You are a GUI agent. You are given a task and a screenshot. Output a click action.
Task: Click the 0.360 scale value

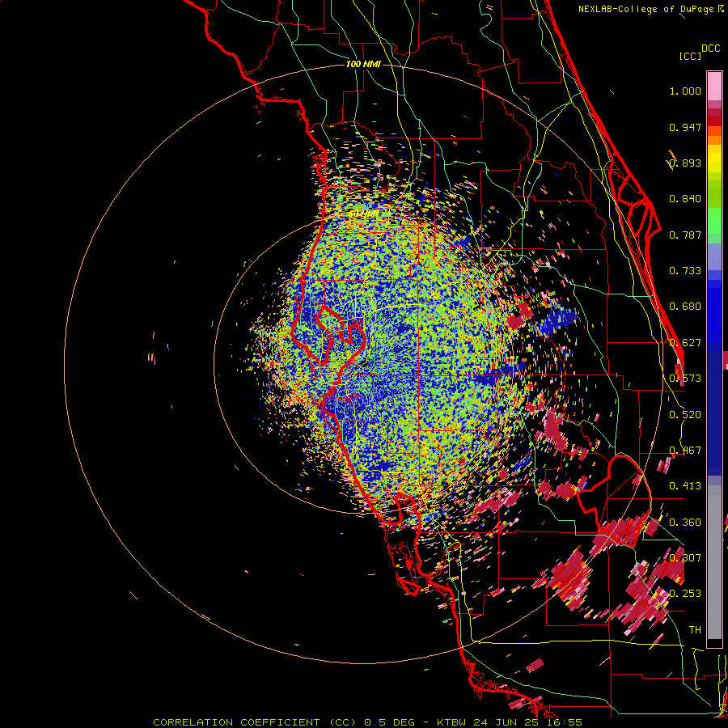pos(685,523)
